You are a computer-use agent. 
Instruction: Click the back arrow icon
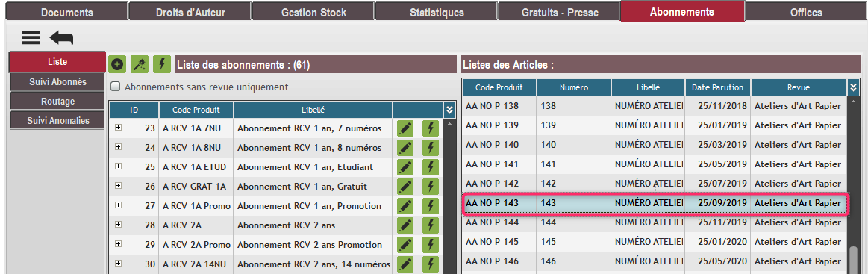pyautogui.click(x=61, y=37)
